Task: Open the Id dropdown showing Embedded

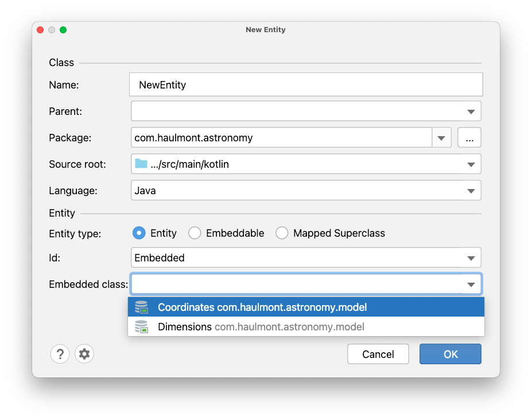Action: click(471, 257)
